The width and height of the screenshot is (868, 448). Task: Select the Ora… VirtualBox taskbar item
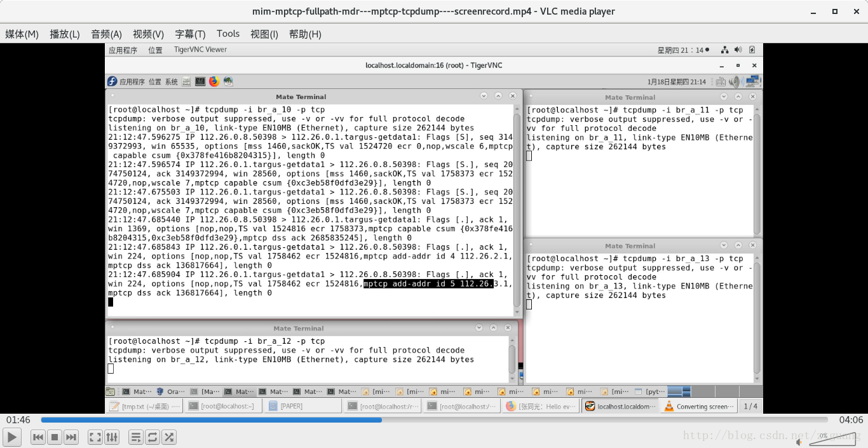[170, 392]
